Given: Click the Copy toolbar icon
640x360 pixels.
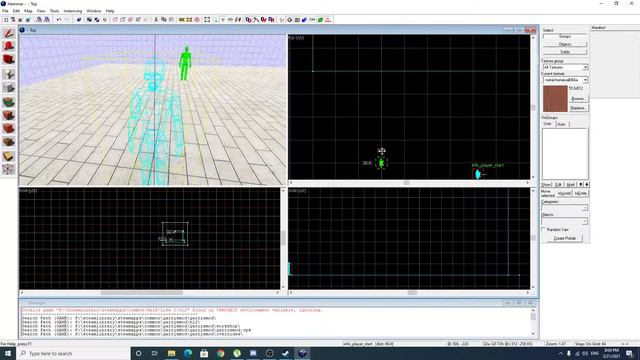Looking at the screenshot, I should [x=164, y=20].
